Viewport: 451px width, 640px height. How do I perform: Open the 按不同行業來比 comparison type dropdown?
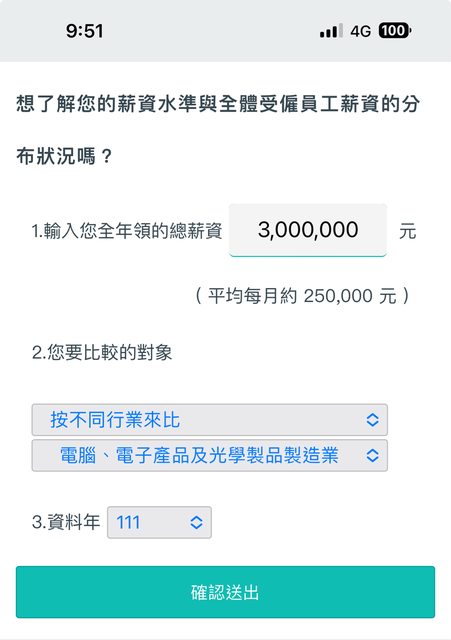point(210,420)
